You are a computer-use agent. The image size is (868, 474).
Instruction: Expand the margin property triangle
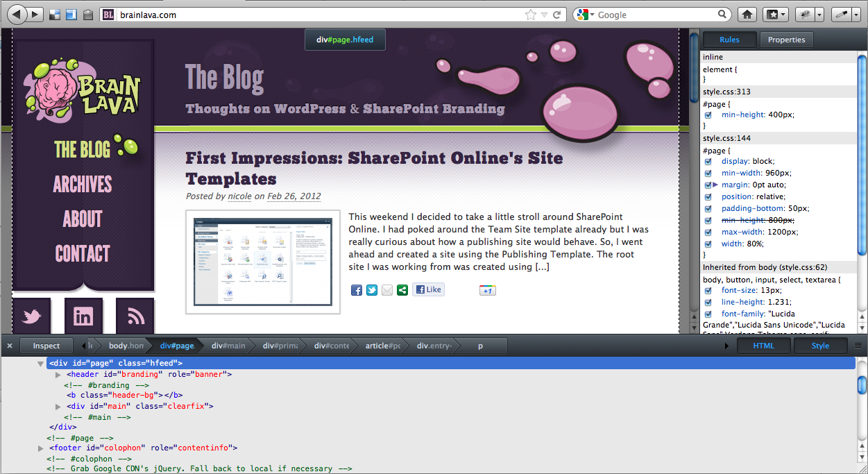[x=716, y=185]
